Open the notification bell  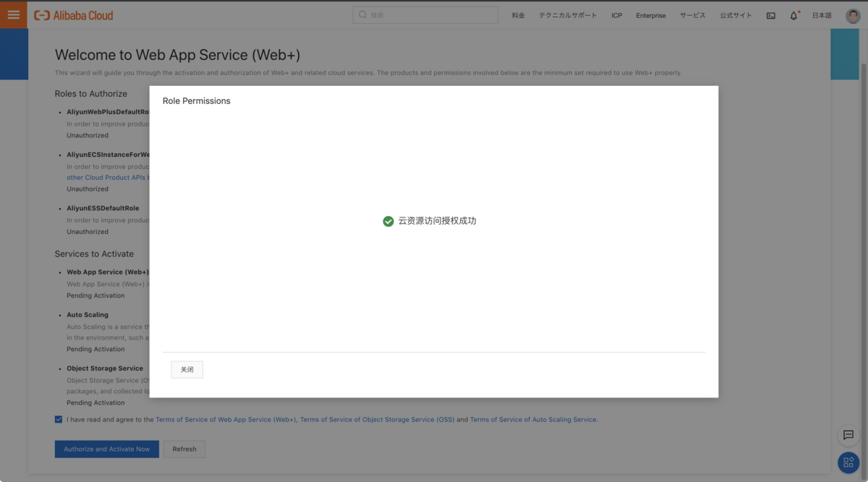pyautogui.click(x=793, y=15)
